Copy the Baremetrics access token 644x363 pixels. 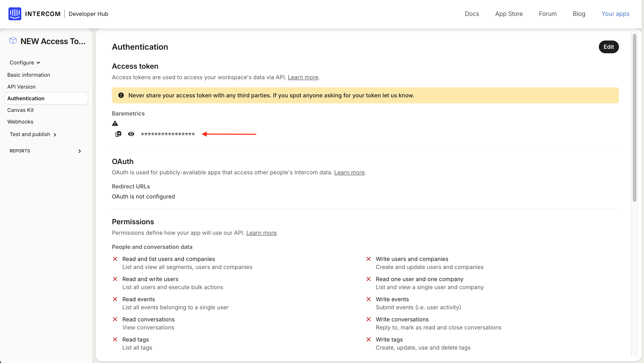click(x=118, y=134)
